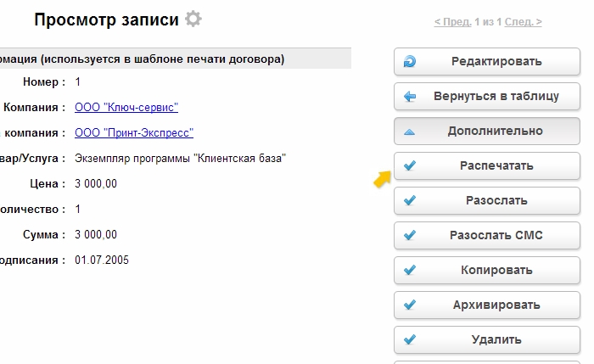
Task: Click the checkmark icon beside Разослать СМС
Action: point(411,236)
